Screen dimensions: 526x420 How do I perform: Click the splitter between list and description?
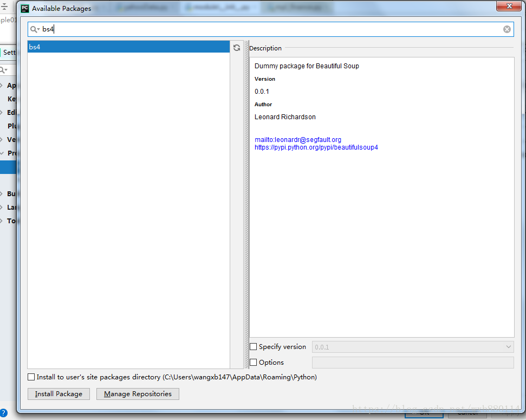(x=247, y=205)
